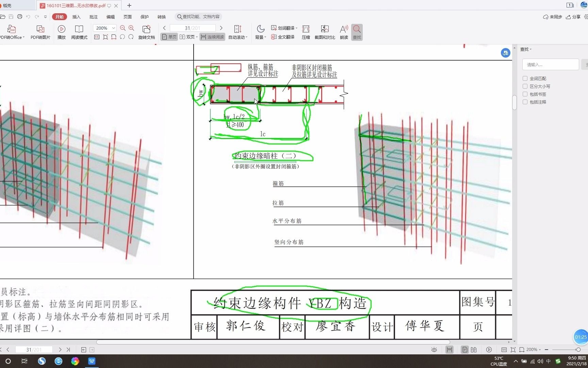588x368 pixels.
Task: Open 阅读模式 reading mode
Action: 79,32
